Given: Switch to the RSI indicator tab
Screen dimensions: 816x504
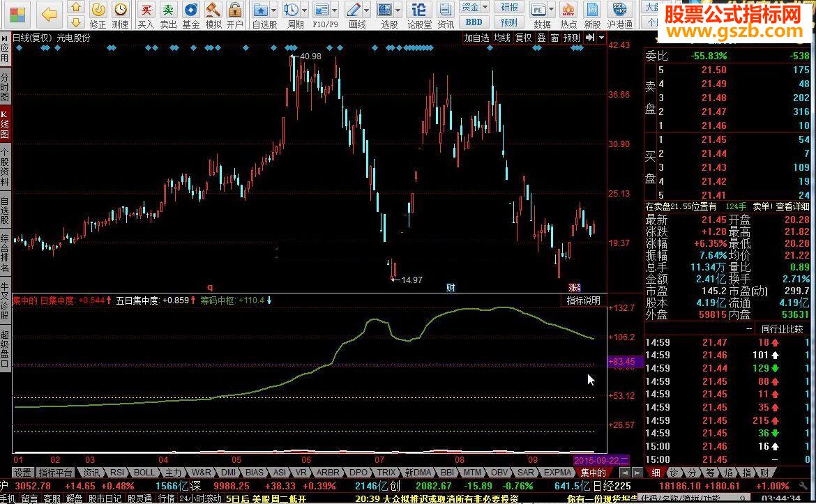Looking at the screenshot, I should pos(117,472).
